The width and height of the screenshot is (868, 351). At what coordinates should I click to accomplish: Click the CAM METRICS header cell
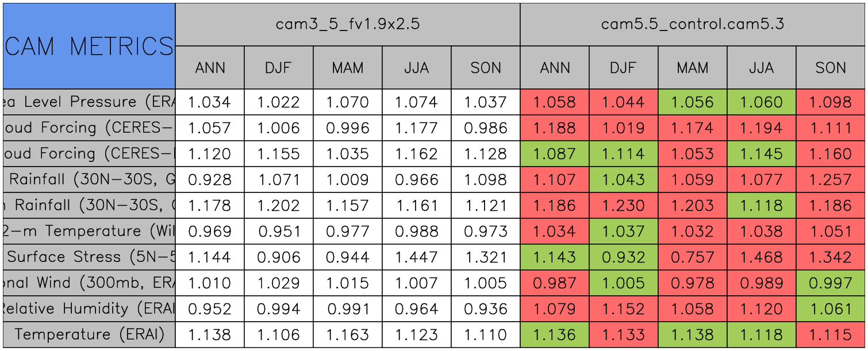coord(89,46)
